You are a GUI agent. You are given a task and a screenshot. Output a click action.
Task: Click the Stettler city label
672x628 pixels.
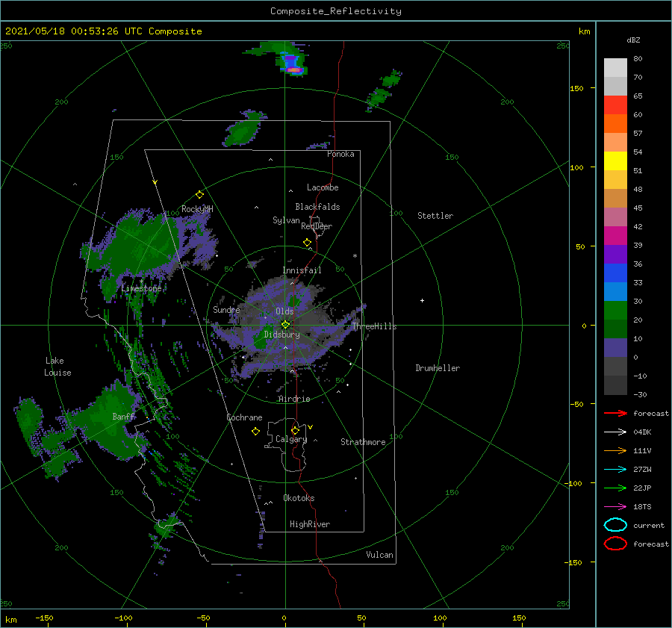(435, 216)
